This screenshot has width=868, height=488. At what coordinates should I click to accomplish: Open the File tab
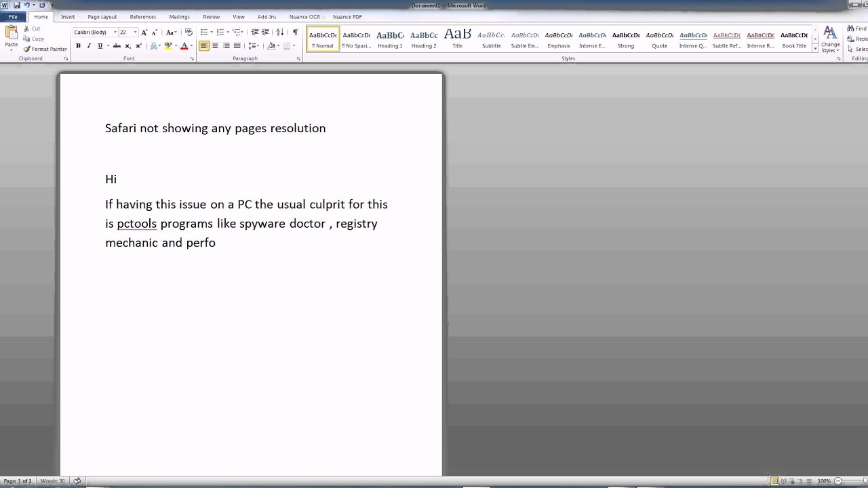point(13,17)
